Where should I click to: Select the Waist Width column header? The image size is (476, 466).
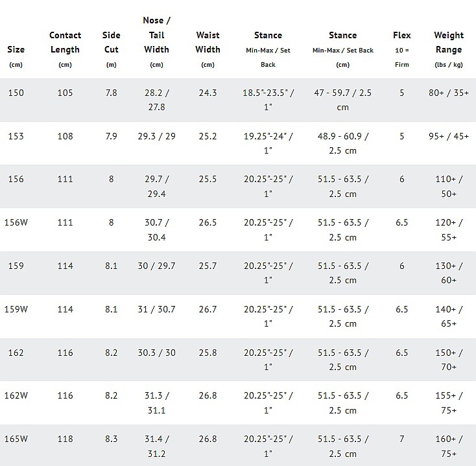click(x=208, y=42)
